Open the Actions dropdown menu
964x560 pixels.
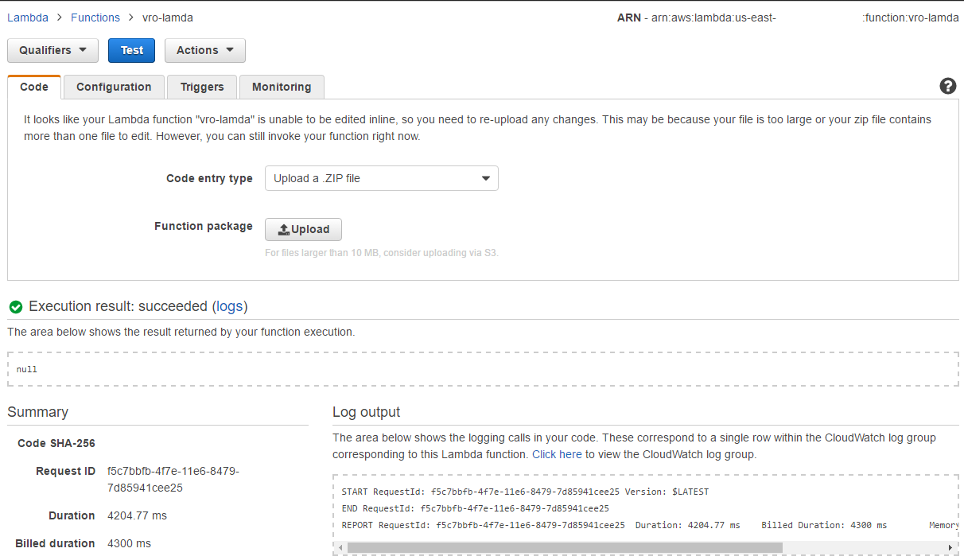point(204,50)
